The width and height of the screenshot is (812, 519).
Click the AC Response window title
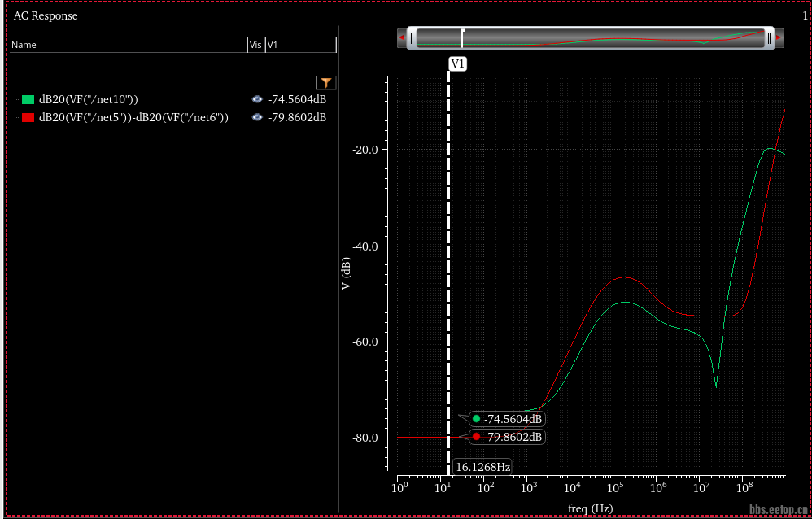[x=46, y=16]
